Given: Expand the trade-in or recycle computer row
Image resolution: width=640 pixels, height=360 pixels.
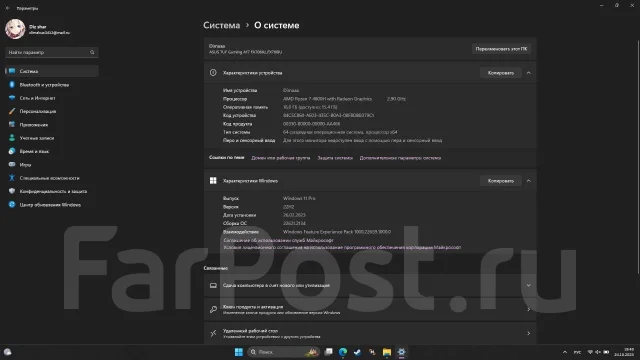Looking at the screenshot, I should pyautogui.click(x=370, y=285).
